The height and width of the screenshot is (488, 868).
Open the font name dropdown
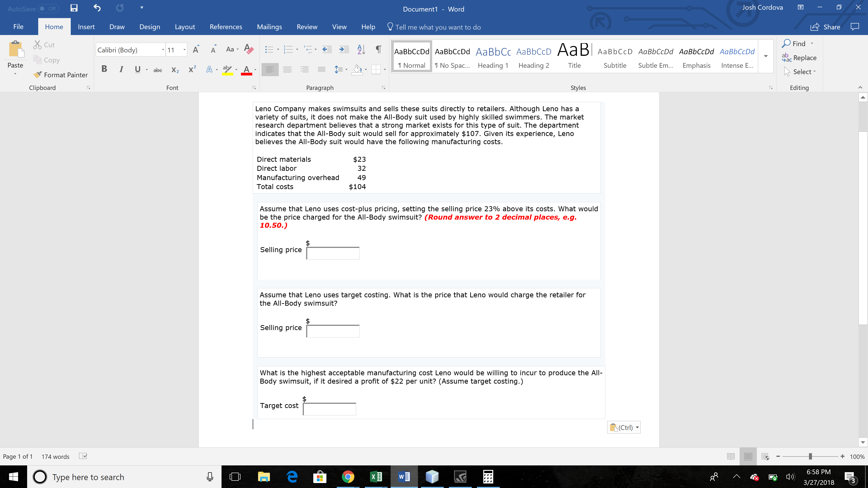(x=163, y=50)
